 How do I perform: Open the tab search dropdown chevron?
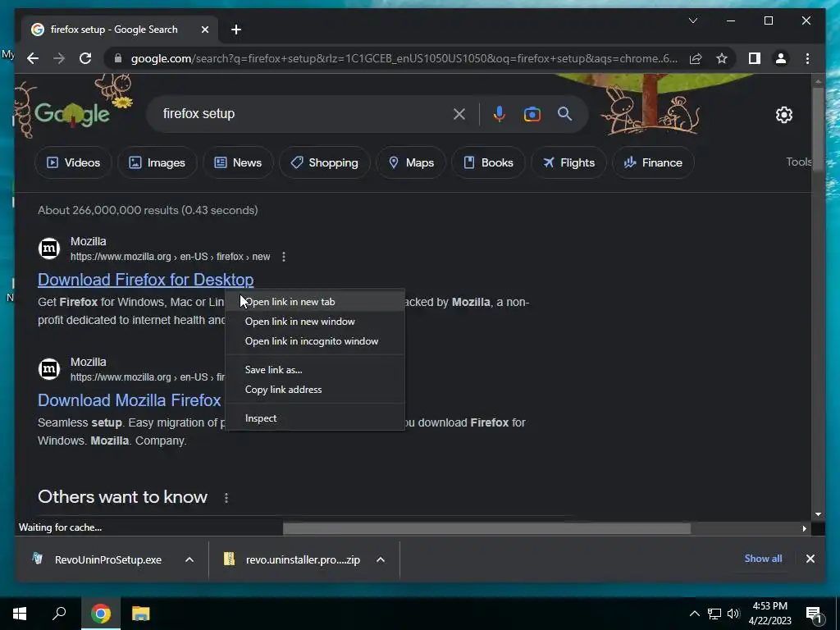(x=693, y=21)
